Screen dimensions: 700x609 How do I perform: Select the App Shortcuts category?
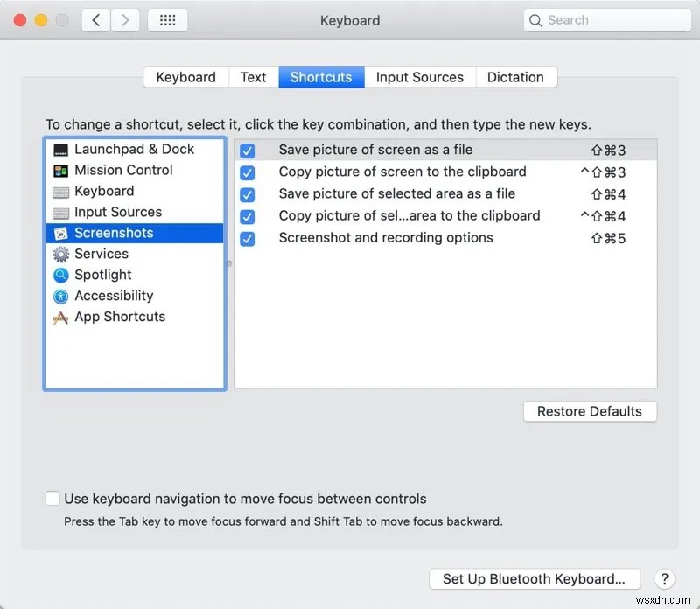coord(119,317)
